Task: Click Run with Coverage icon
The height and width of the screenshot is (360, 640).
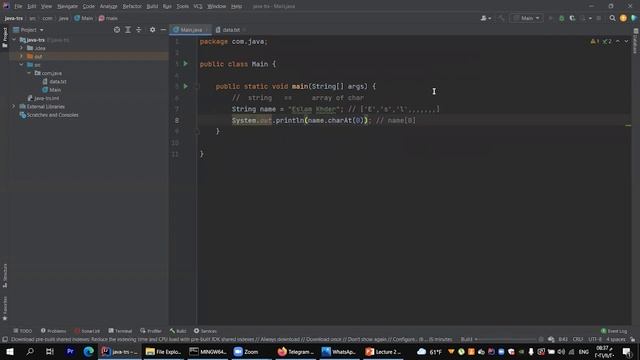Action: [572, 18]
